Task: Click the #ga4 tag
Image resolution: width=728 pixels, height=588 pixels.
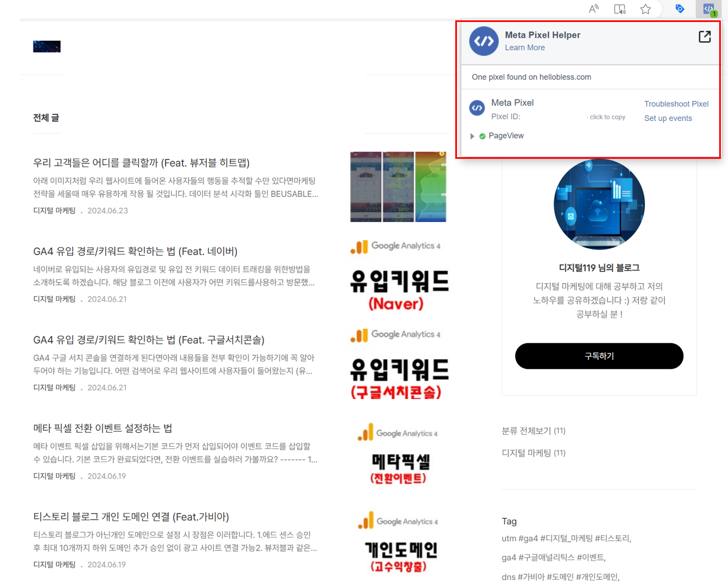Action: (528, 539)
